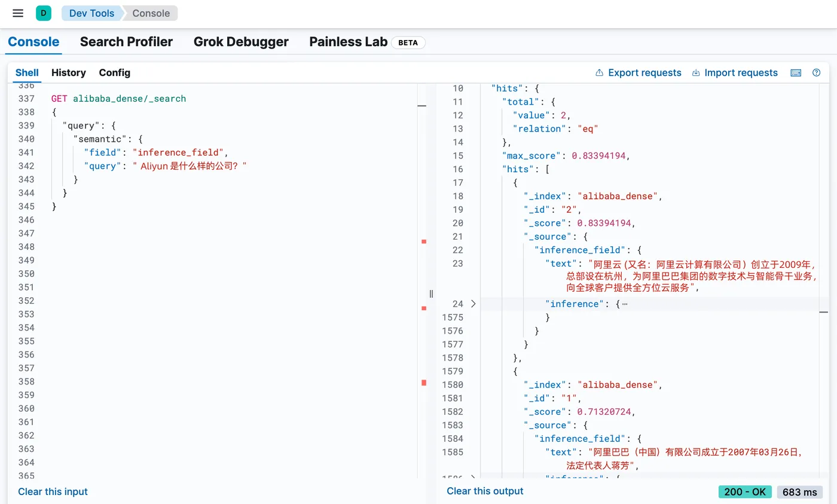
Task: Open the hamburger navigation menu
Action: click(x=18, y=13)
